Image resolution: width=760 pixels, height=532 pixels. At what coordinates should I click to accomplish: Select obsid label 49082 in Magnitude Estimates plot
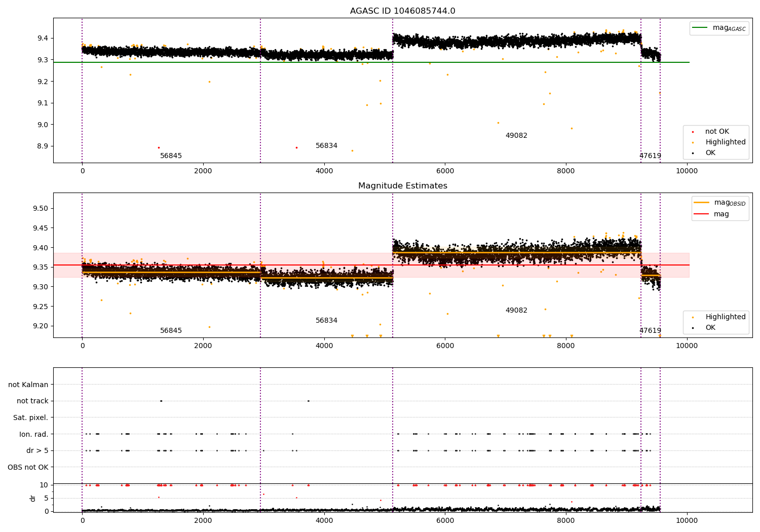tap(516, 311)
